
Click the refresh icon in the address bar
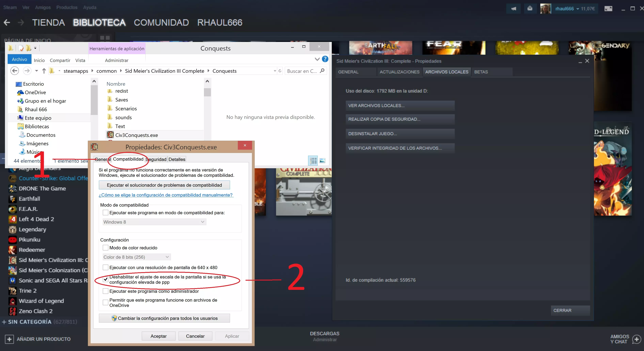(280, 71)
